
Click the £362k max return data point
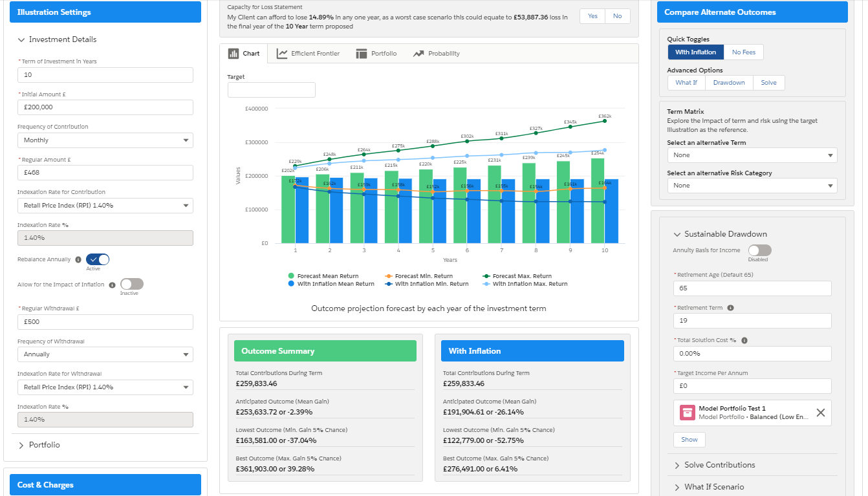605,121
